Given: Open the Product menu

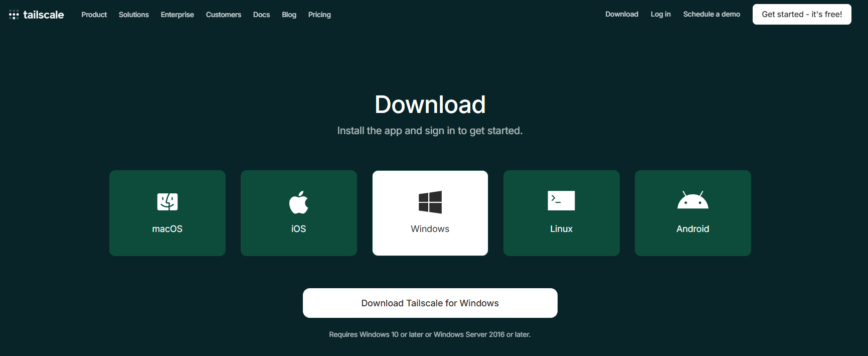Looking at the screenshot, I should (94, 15).
